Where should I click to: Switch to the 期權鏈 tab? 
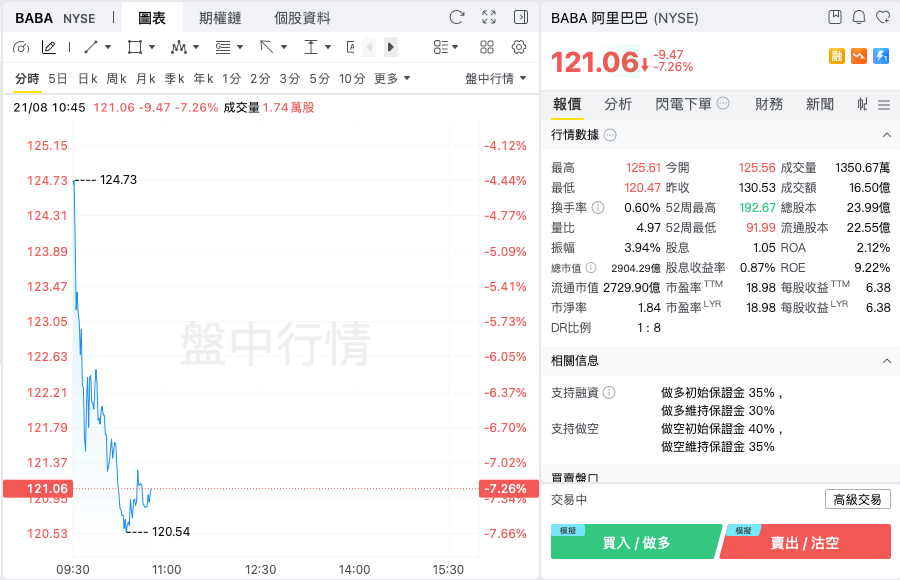coord(220,18)
